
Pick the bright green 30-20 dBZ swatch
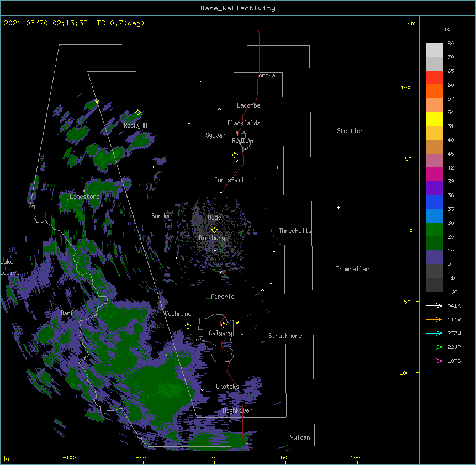[434, 230]
